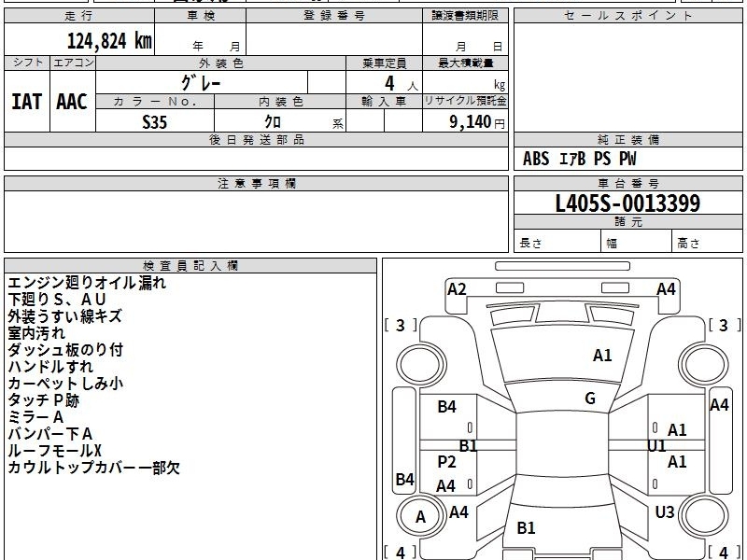The image size is (747, 560).
Task: Click the 譲渡書類期限 header cell
Action: (465, 16)
